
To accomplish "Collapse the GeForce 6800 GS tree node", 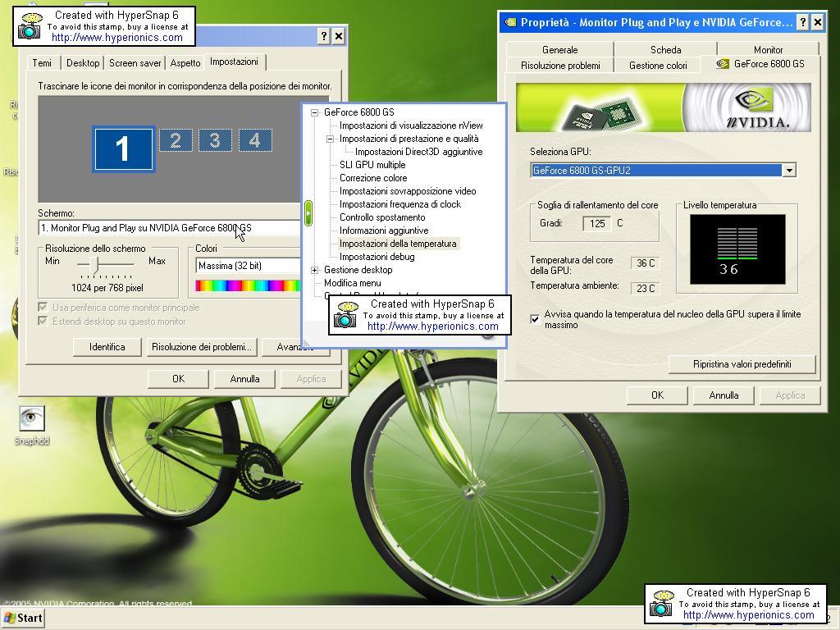I will tap(314, 112).
